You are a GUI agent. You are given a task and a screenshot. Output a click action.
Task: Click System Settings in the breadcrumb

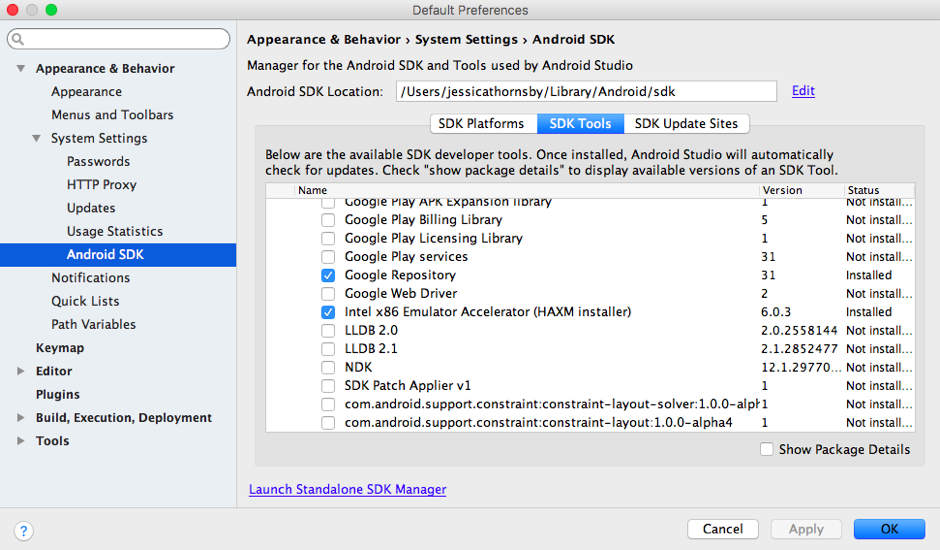click(466, 40)
